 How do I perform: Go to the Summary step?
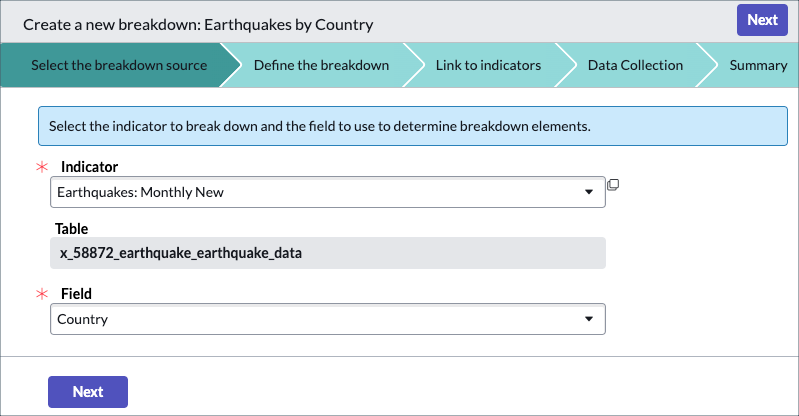point(758,65)
